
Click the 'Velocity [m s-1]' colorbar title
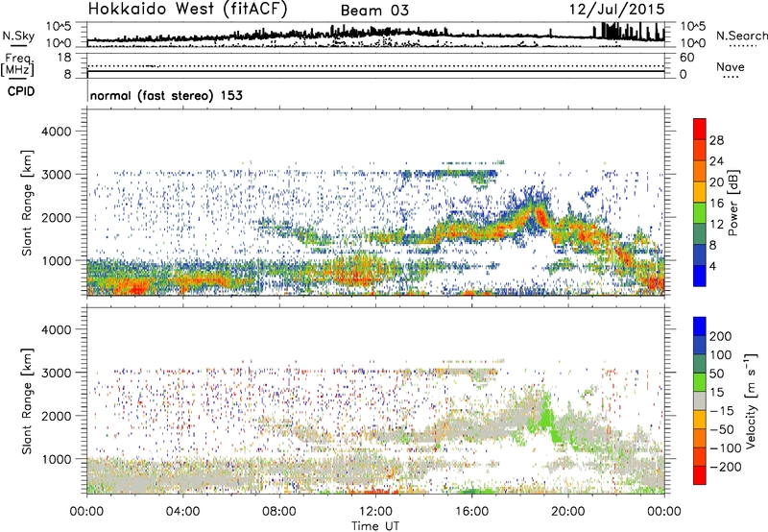click(751, 401)
